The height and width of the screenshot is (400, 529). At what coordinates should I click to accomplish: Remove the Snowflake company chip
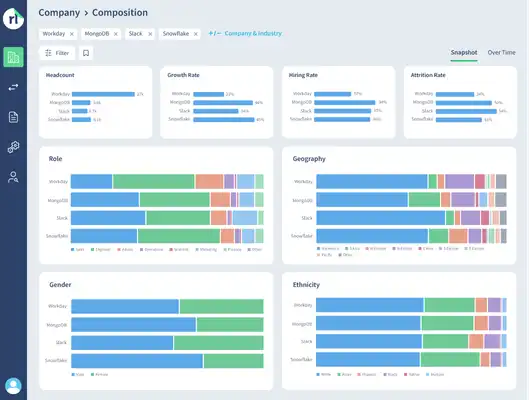(x=195, y=34)
